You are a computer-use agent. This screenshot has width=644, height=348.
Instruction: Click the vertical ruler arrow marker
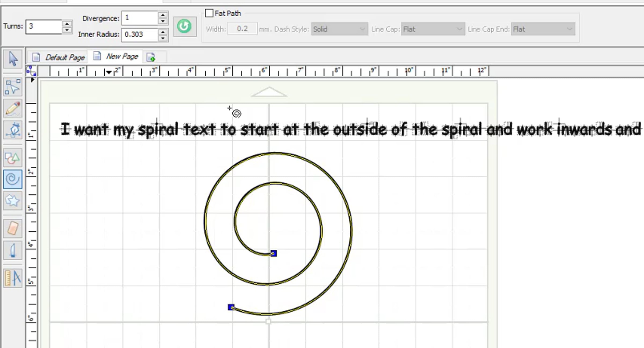[32, 80]
